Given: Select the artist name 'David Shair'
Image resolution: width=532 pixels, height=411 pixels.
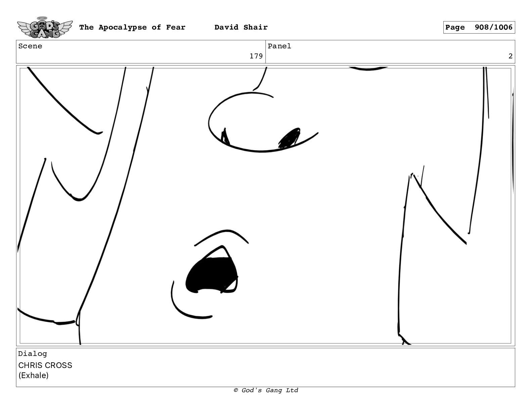Looking at the screenshot, I should point(241,27).
